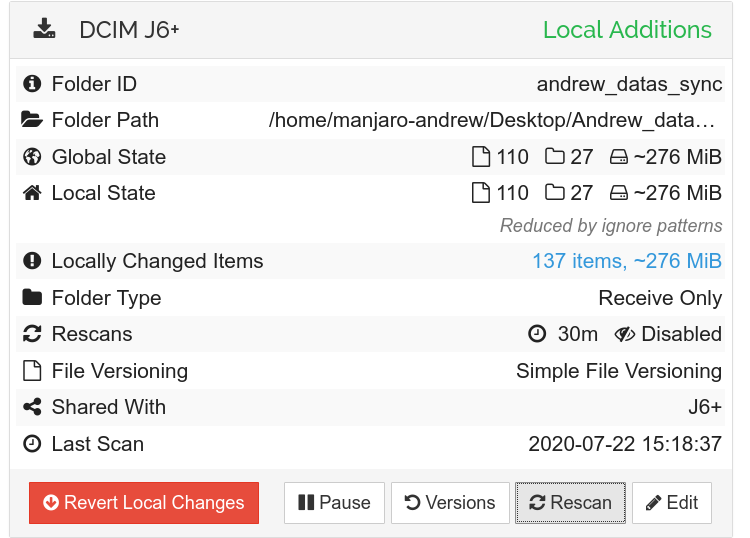
Task: Click the open folder icon by Folder Path
Action: 32,120
